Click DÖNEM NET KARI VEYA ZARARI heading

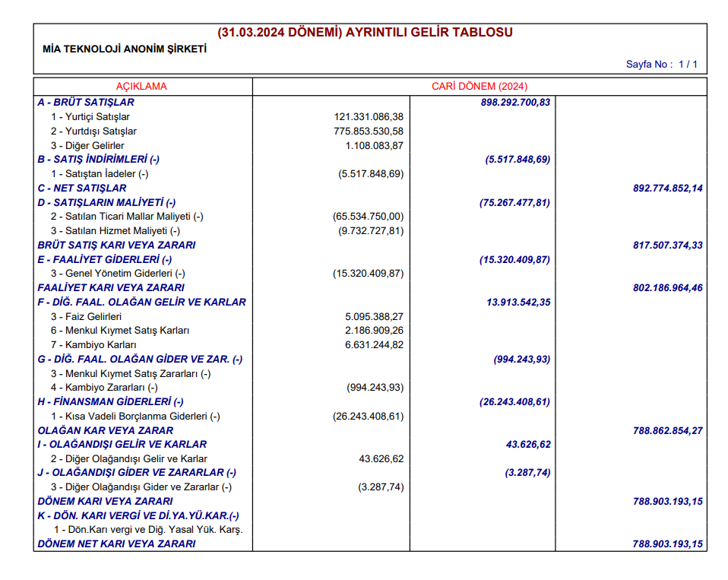[x=116, y=544]
